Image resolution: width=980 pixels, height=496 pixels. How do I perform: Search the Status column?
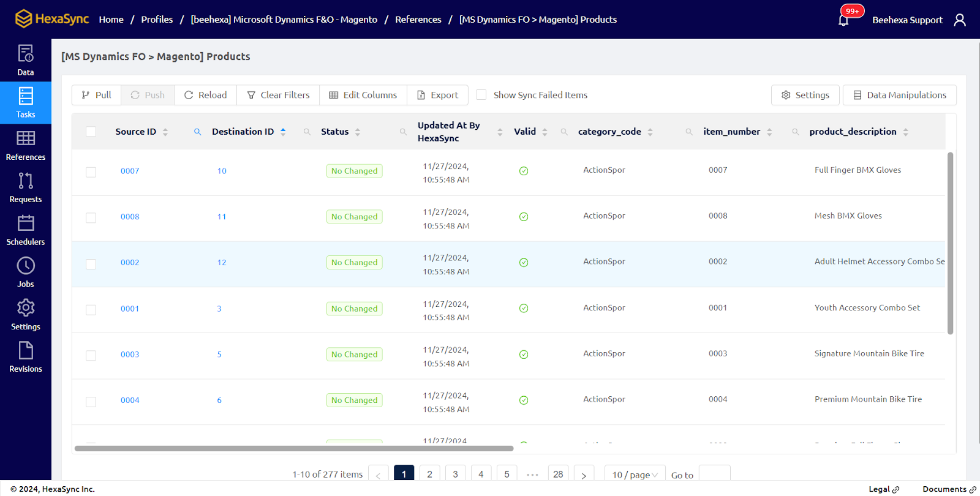(x=403, y=132)
